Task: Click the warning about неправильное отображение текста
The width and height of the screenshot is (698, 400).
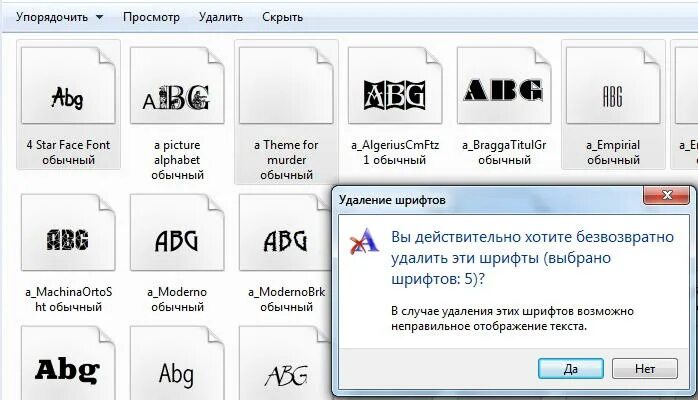Action: pyautogui.click(x=512, y=319)
